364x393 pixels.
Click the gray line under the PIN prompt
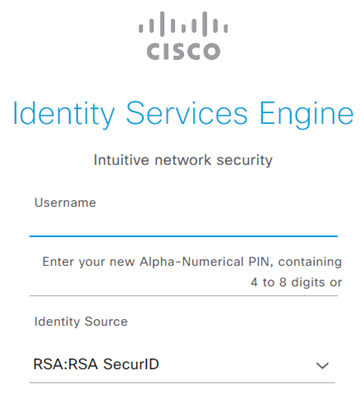(x=184, y=295)
